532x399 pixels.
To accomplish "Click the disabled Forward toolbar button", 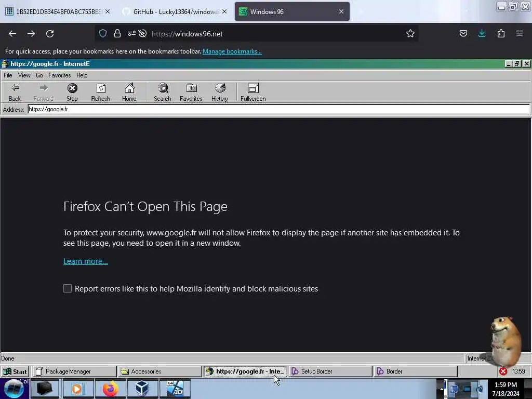I will pyautogui.click(x=44, y=92).
